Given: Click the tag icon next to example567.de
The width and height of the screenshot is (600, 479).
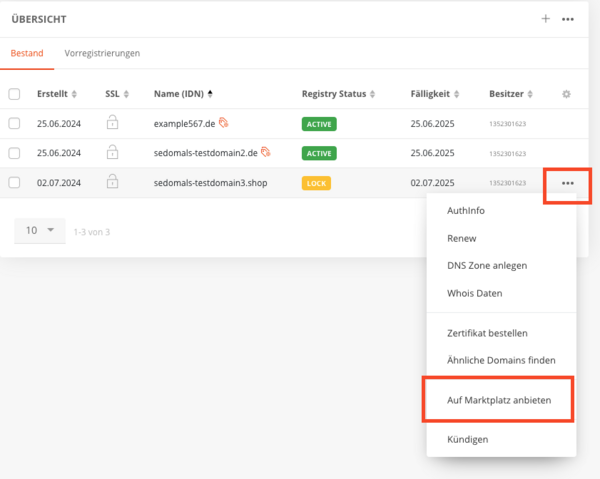Looking at the screenshot, I should 223,123.
